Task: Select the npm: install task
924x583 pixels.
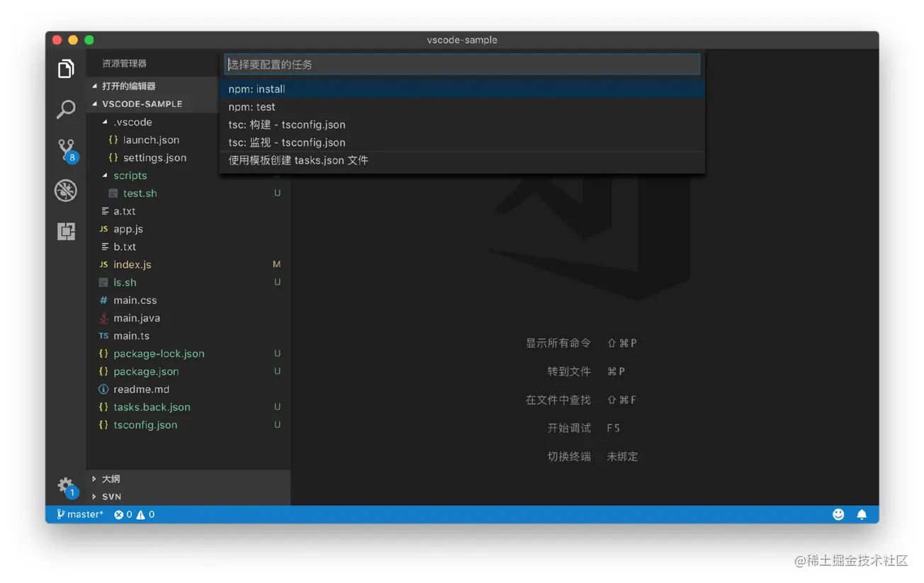Action: tap(257, 89)
